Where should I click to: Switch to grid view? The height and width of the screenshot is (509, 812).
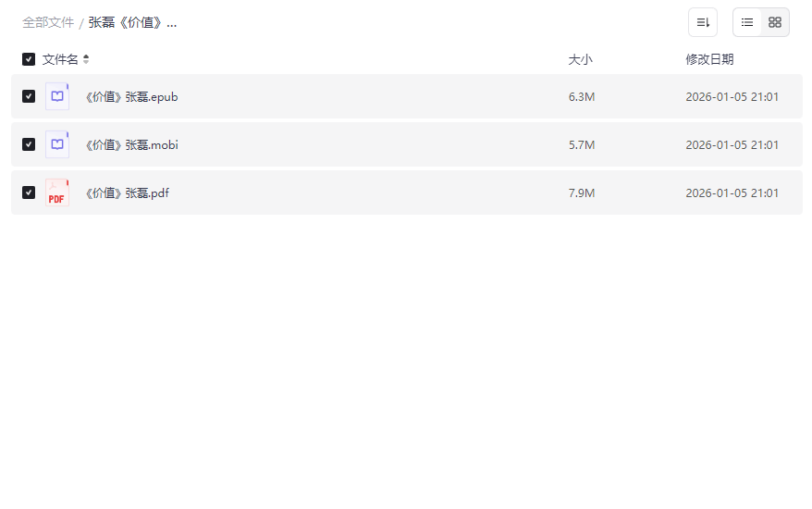(x=775, y=22)
